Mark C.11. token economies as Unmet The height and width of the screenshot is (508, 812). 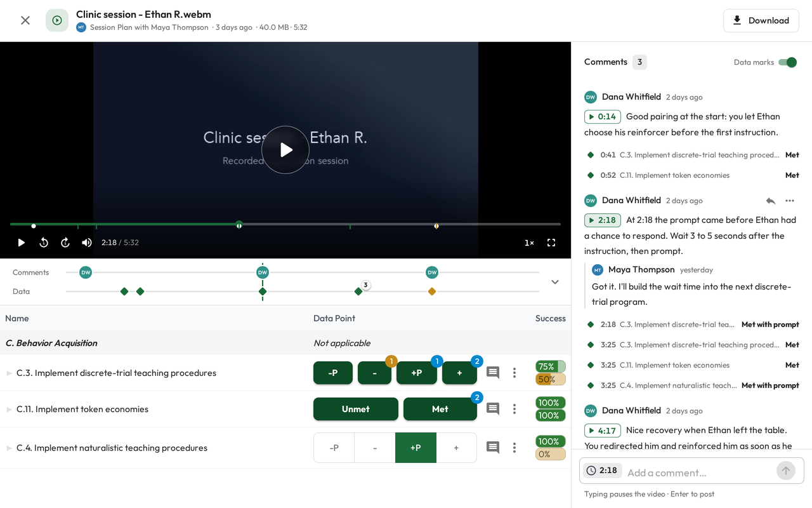(356, 409)
